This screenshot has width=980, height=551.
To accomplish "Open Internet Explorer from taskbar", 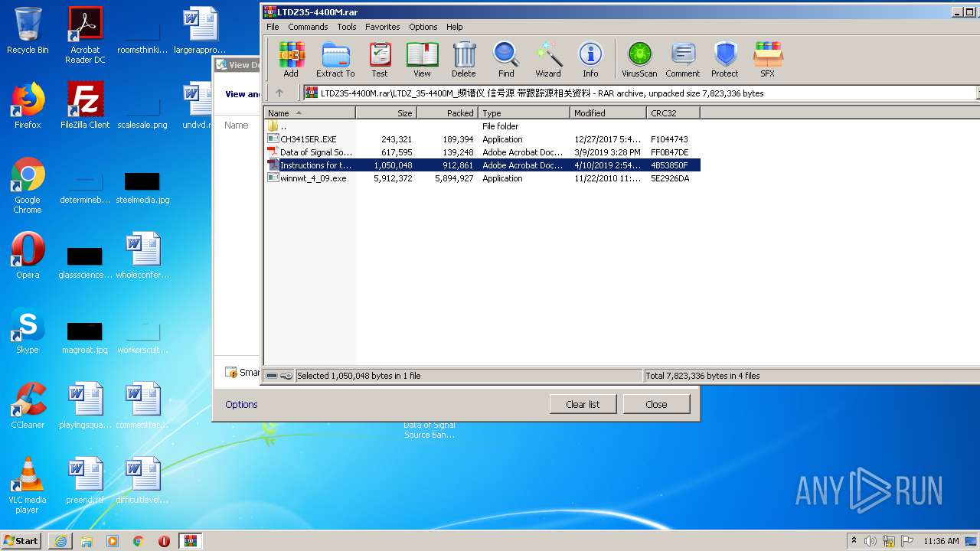I will point(60,541).
